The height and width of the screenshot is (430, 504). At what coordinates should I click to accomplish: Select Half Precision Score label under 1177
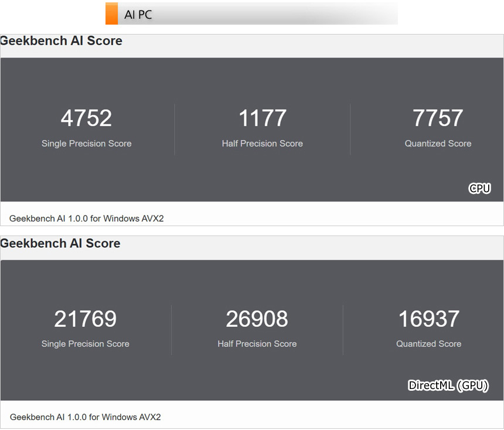click(x=262, y=144)
